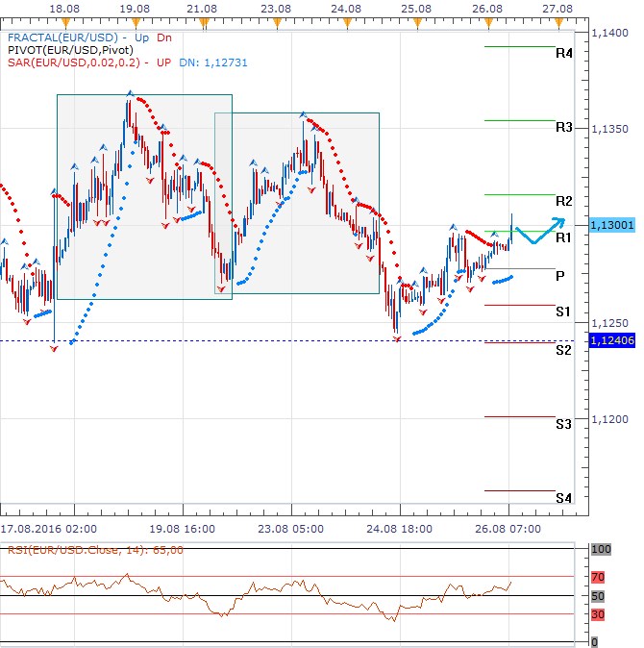Click the 17.08.2016 02:00 time label
644x648 pixels.
click(x=48, y=528)
